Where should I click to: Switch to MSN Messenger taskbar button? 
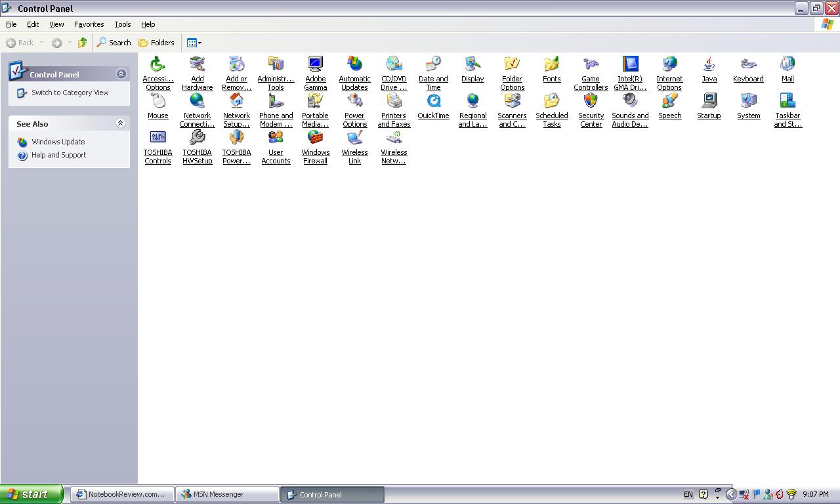point(227,494)
